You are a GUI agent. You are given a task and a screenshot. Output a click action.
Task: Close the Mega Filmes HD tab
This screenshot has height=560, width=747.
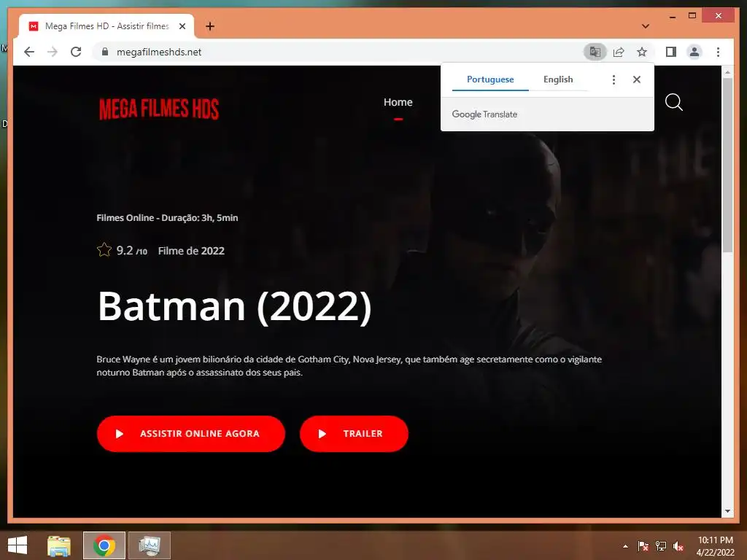pos(182,26)
